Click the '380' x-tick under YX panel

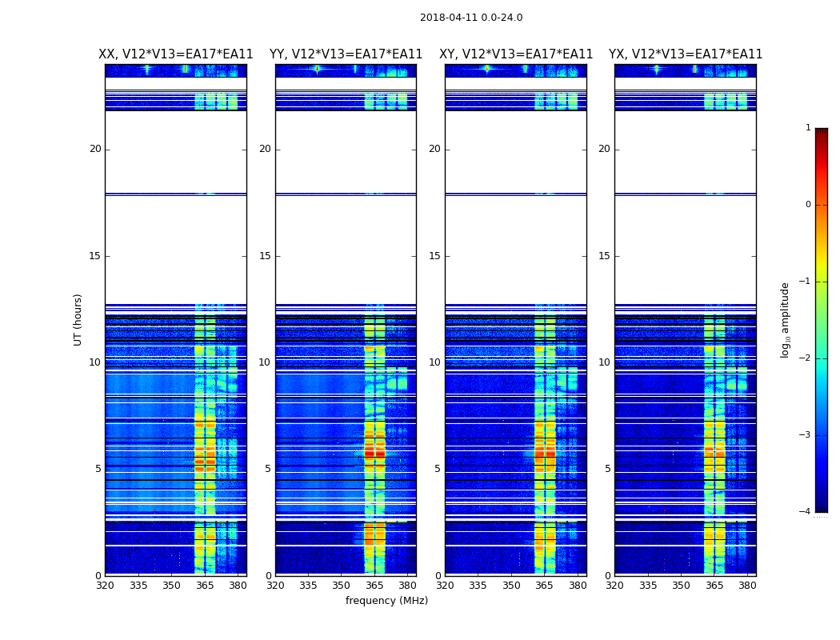[747, 586]
